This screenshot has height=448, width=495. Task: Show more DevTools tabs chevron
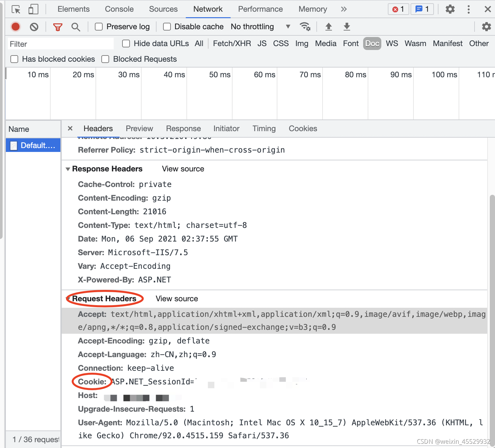(344, 9)
